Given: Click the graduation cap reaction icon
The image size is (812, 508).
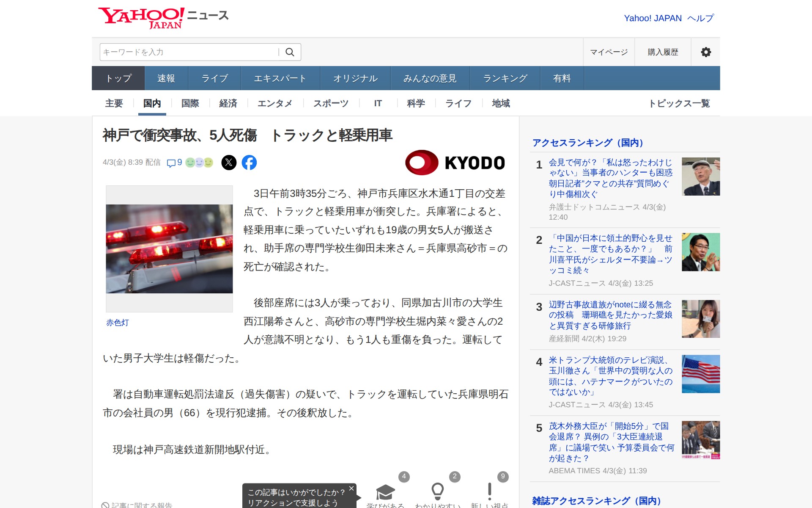Looking at the screenshot, I should point(385,492).
